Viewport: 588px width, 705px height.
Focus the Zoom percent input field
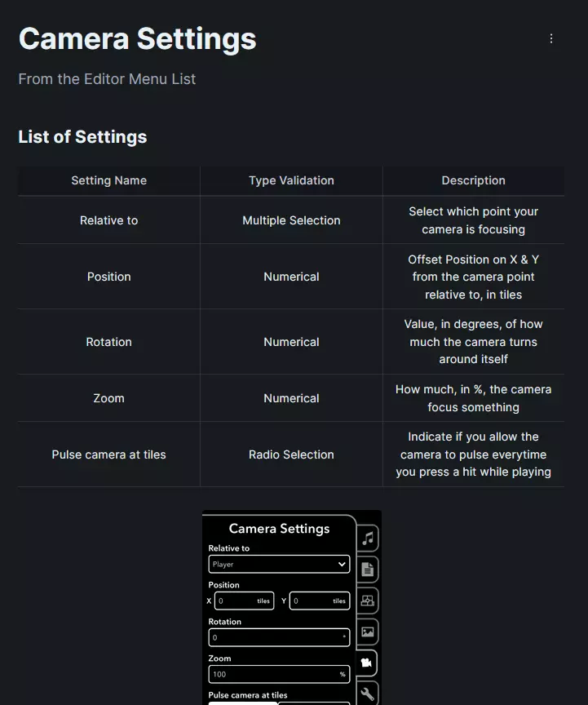click(279, 674)
